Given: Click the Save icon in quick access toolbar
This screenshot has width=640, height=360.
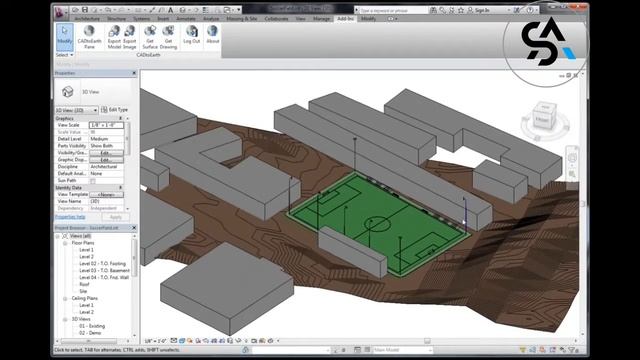Looking at the screenshot, I should tap(84, 10).
